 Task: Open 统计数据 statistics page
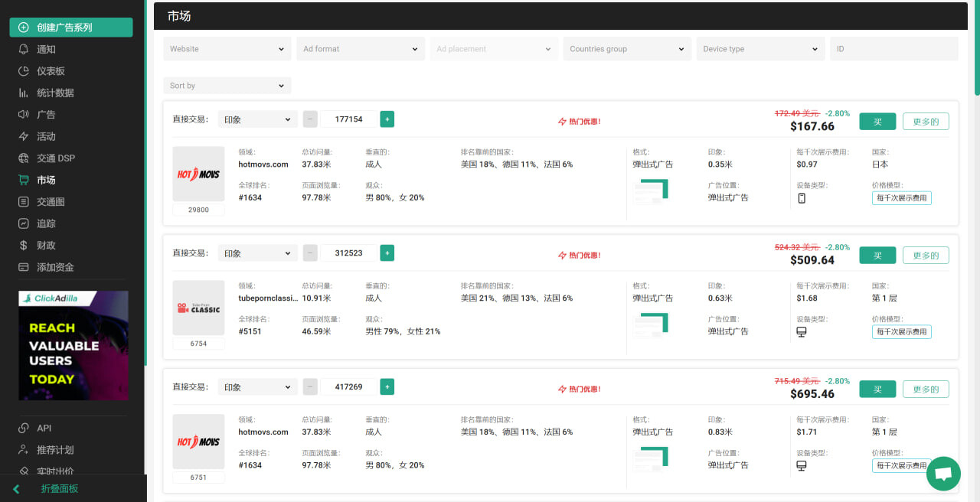pyautogui.click(x=55, y=93)
